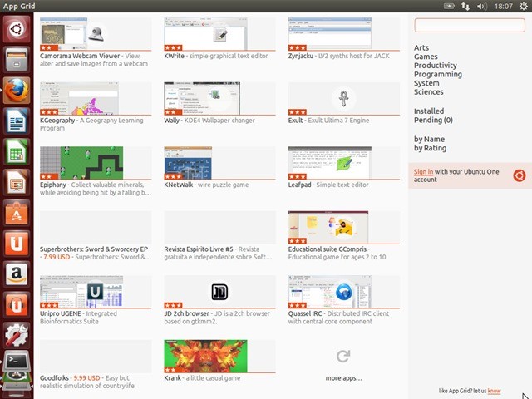
Task: Open Terminal from the launcher
Action: coord(17,362)
